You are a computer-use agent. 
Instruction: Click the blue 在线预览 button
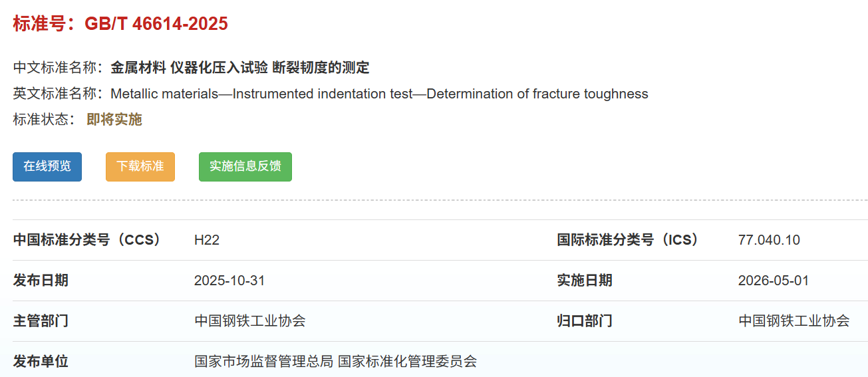47,166
